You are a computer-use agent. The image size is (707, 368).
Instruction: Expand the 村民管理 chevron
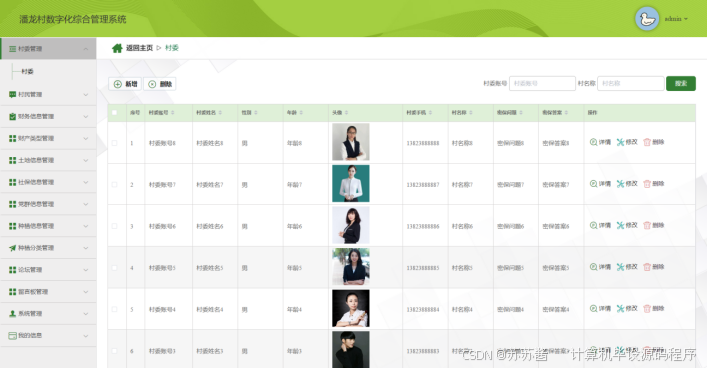click(86, 95)
